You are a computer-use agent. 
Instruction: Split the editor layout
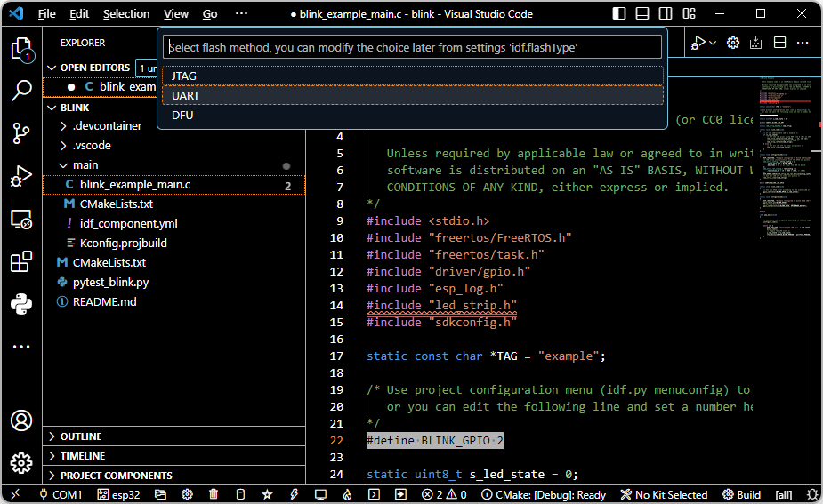tap(780, 43)
